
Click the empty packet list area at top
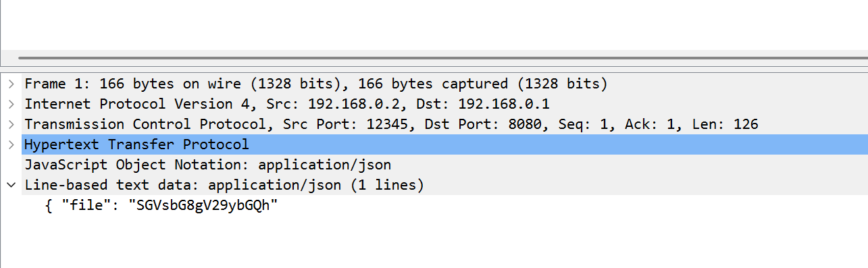[x=434, y=24]
